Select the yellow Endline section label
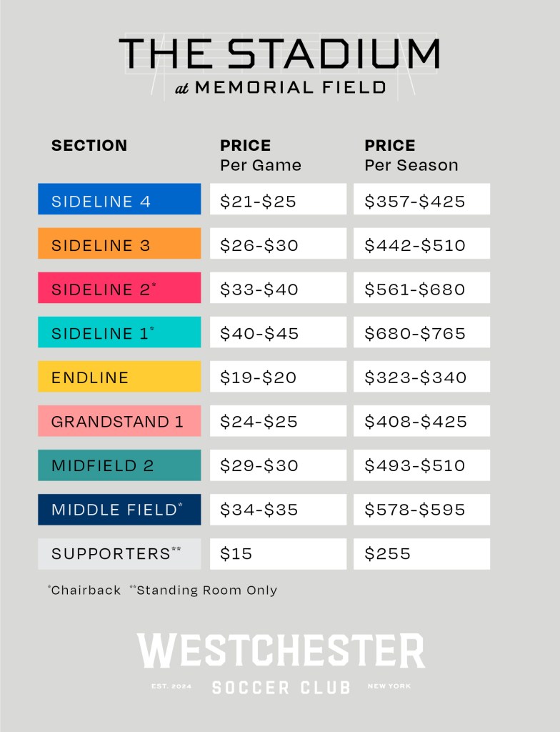 point(119,376)
